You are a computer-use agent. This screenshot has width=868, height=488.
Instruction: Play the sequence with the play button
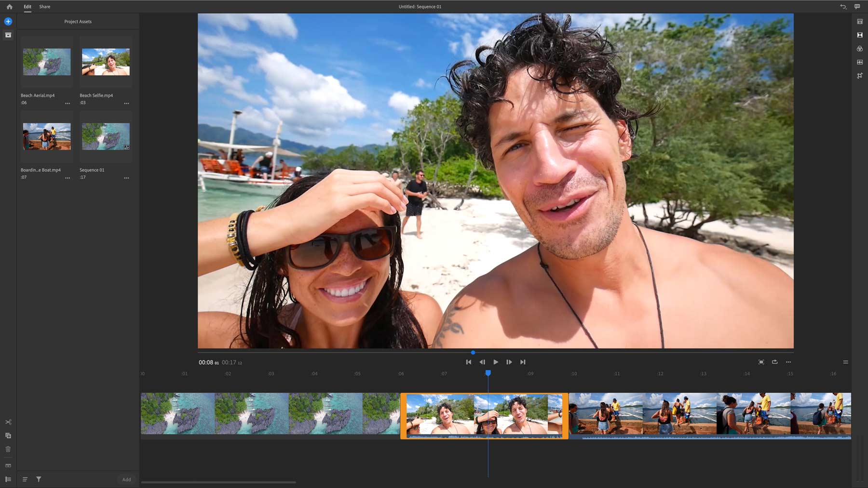pos(496,362)
